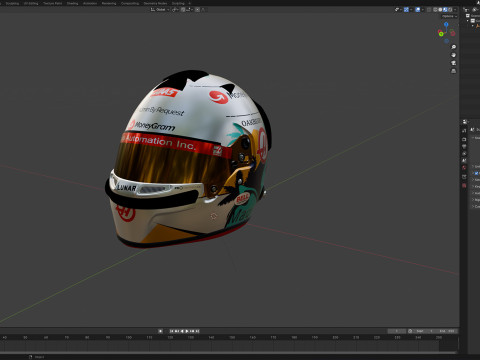Open the Compositing workspace tab

[x=130, y=3]
